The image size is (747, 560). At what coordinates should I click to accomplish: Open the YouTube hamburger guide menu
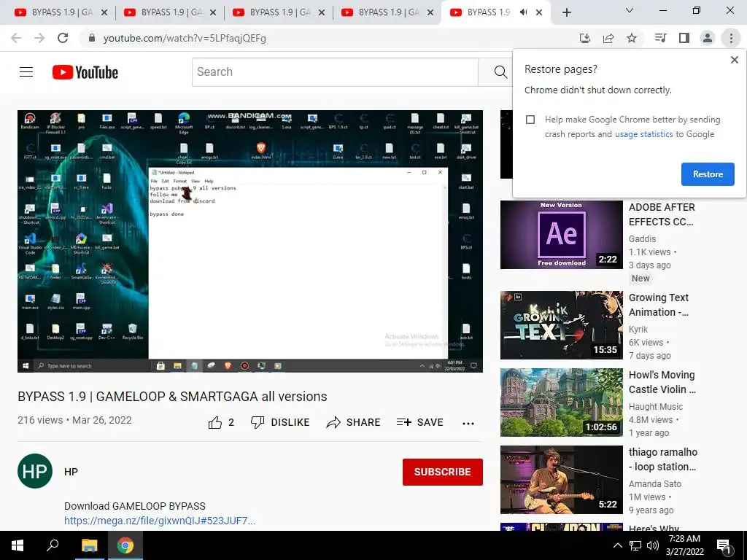[26, 72]
